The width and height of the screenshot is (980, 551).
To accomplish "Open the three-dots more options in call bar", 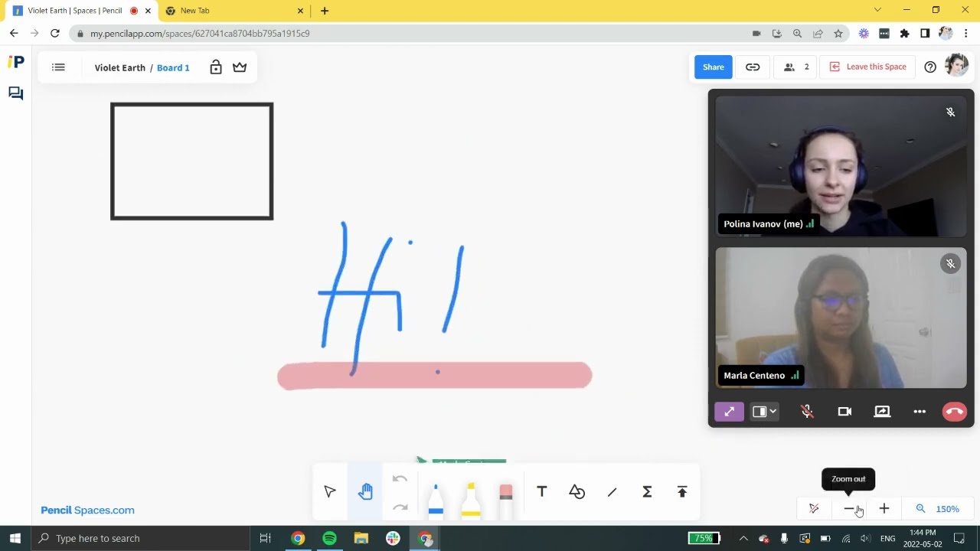I will 920,412.
